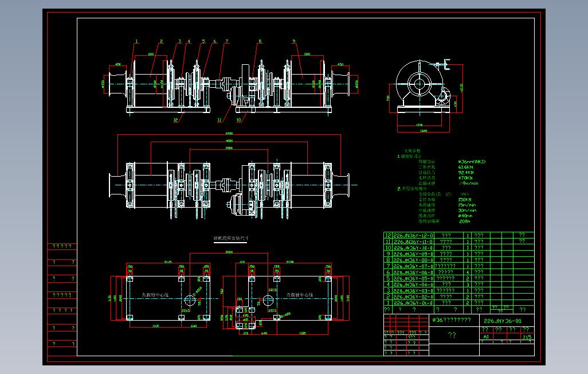Select the 1340 width dimension under side view
This screenshot has height=374, width=588.
(424, 131)
